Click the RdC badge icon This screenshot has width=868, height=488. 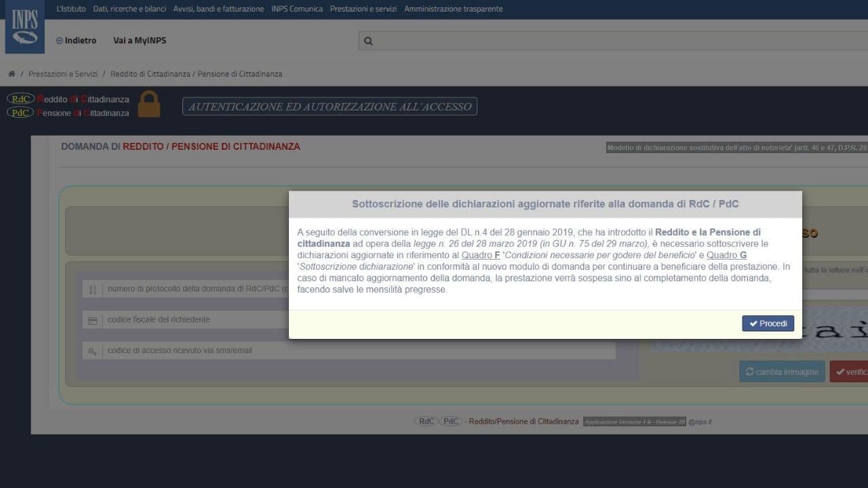[x=20, y=99]
